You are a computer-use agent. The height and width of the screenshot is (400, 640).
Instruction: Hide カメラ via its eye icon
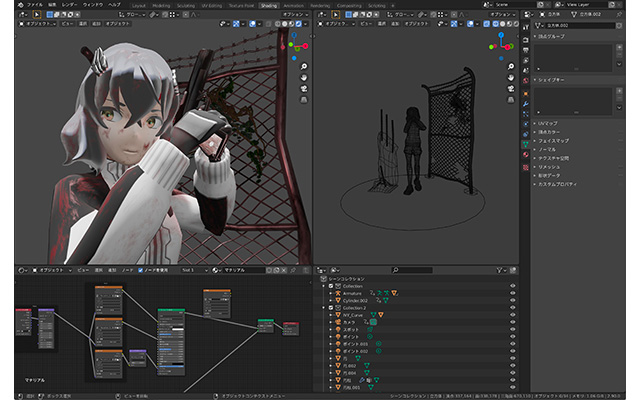[x=513, y=322]
